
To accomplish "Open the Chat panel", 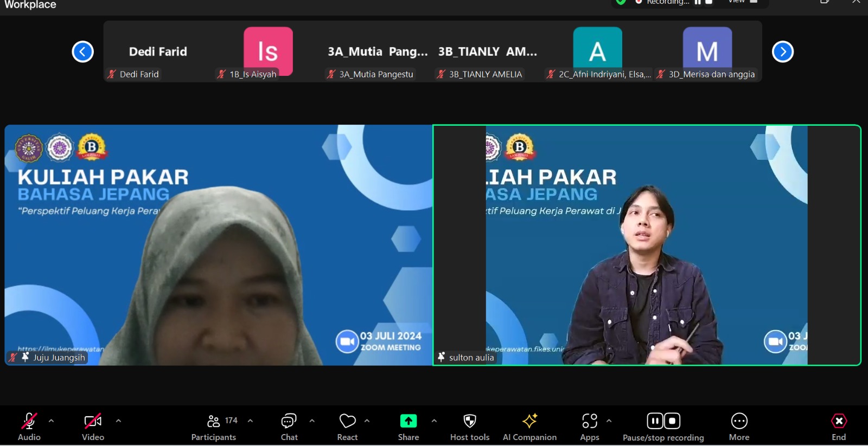I will click(289, 427).
